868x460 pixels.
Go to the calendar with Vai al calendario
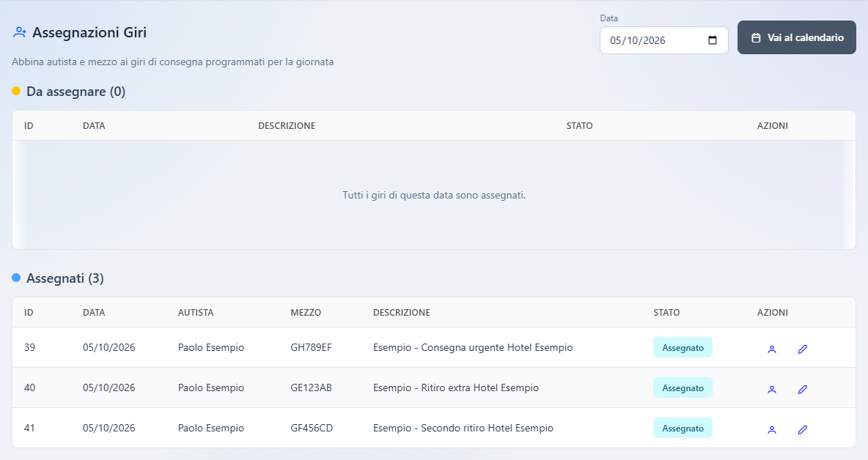click(x=797, y=37)
